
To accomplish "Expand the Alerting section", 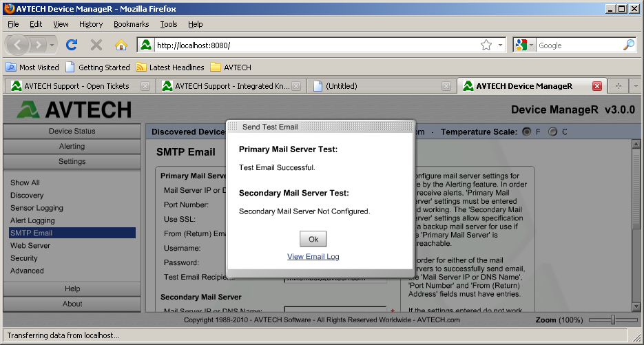I will point(72,146).
